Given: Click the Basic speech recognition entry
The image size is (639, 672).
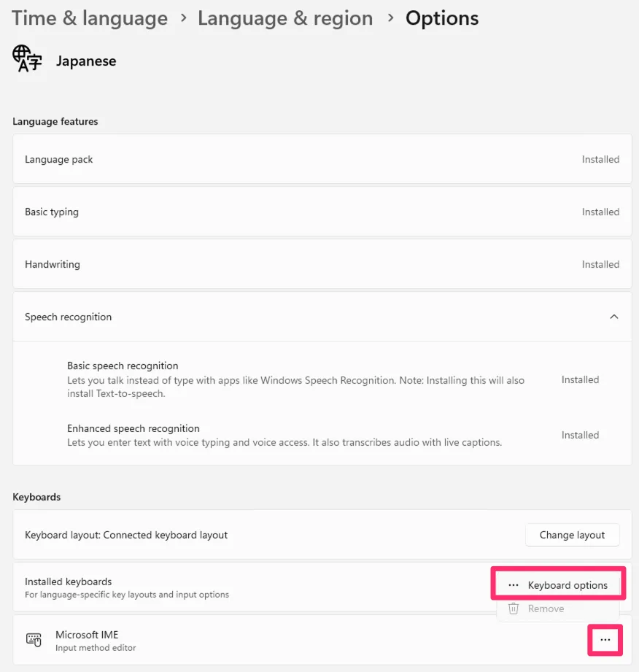Looking at the screenshot, I should [x=123, y=366].
